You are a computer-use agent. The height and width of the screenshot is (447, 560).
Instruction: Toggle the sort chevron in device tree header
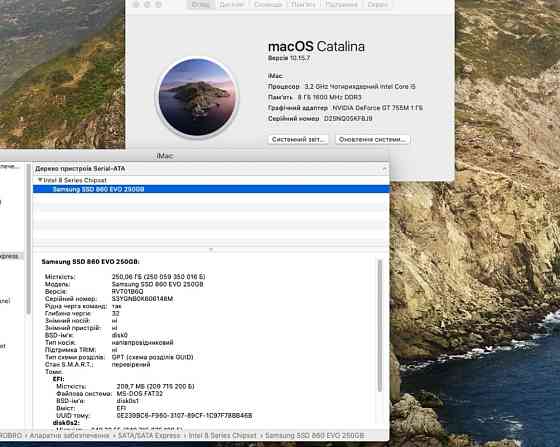coord(384,169)
